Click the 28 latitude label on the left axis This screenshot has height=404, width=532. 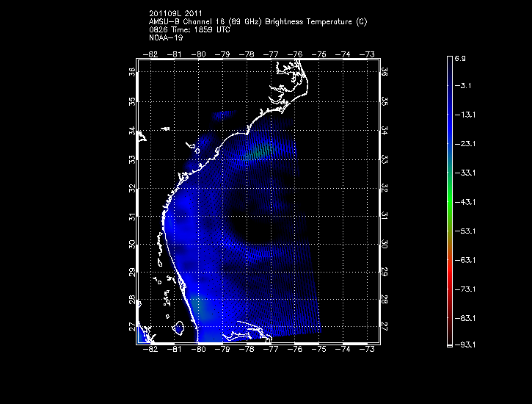[x=132, y=300]
